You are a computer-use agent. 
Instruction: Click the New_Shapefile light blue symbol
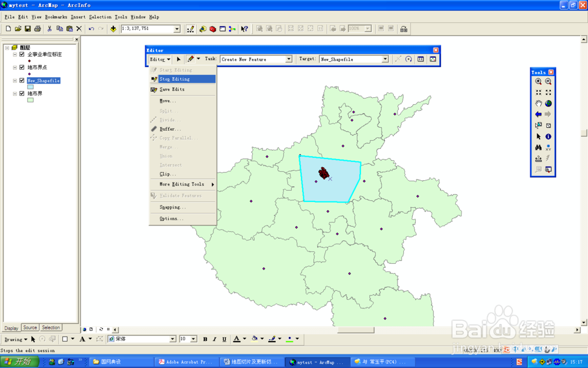click(x=31, y=87)
